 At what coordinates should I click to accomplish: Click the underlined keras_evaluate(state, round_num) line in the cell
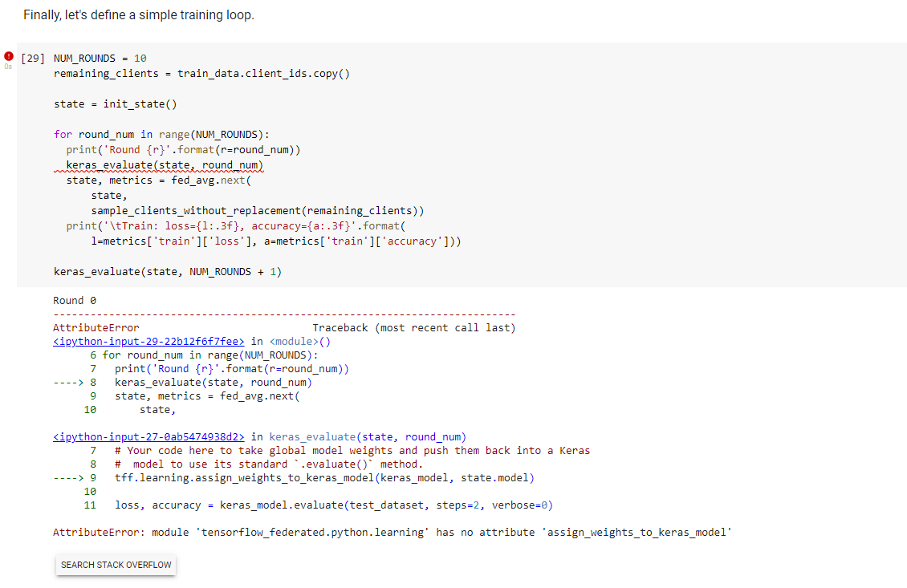(x=165, y=165)
